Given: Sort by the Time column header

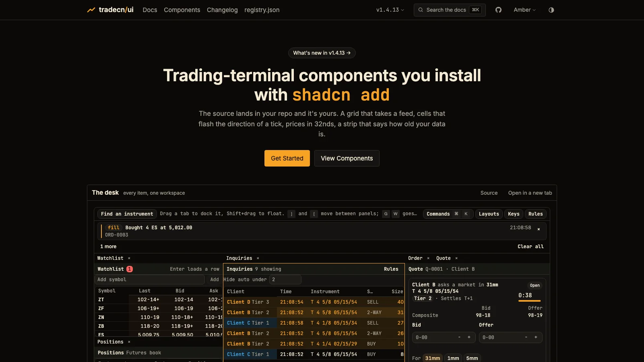Looking at the screenshot, I should click(x=286, y=291).
